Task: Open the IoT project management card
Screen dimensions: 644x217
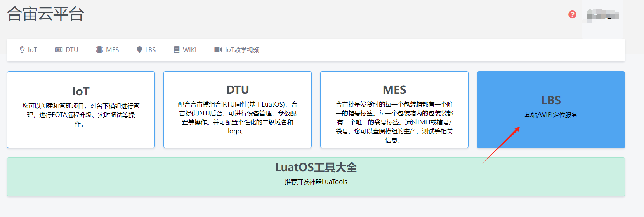Action: coord(81,109)
